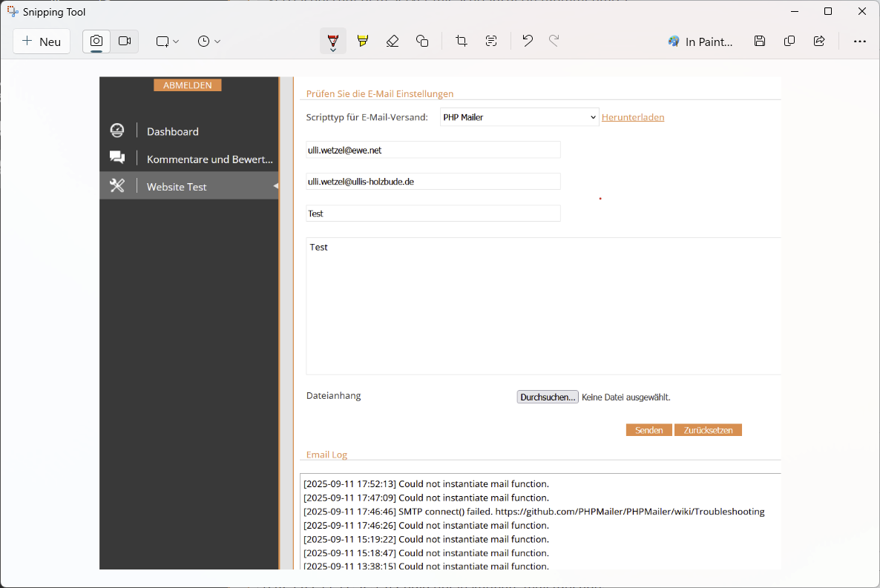Viewport: 880px width, 588px height.
Task: Click the Website Test tools icon
Action: [117, 185]
